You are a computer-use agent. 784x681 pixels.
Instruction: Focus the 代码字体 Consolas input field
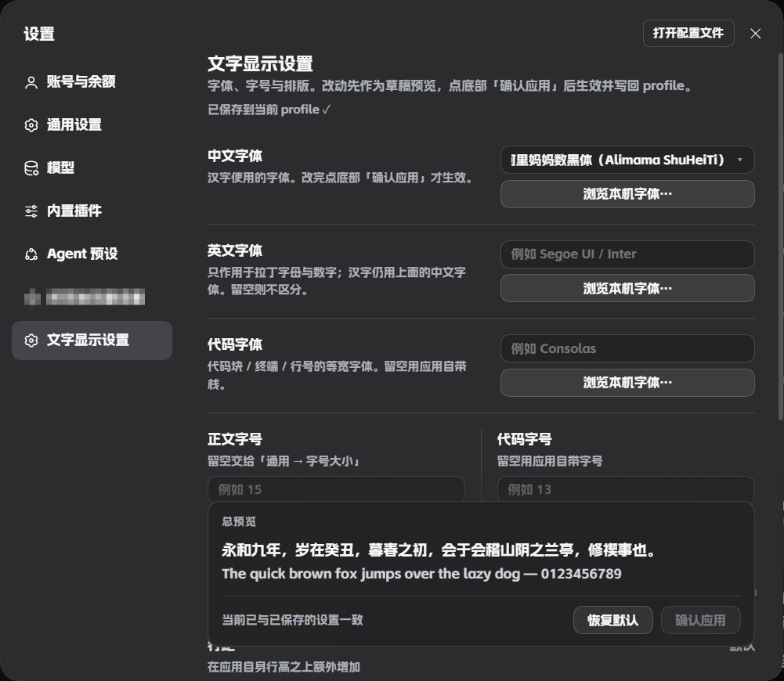(x=627, y=348)
